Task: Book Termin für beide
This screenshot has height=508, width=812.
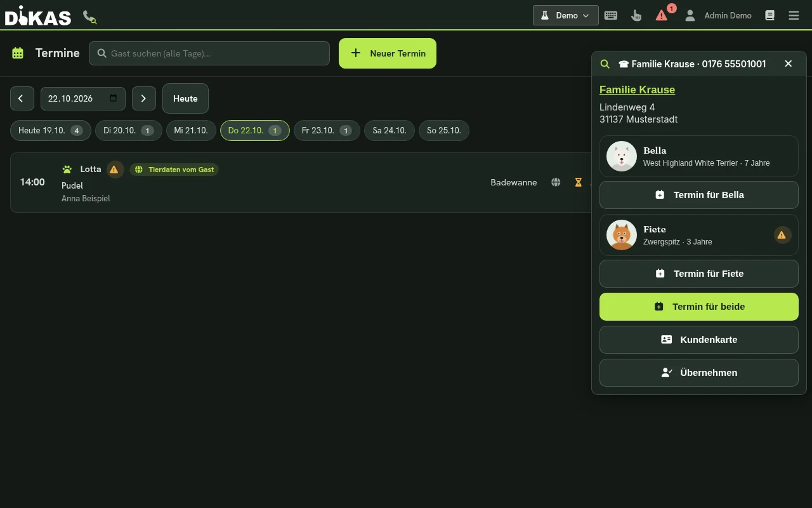Action: [x=699, y=307]
